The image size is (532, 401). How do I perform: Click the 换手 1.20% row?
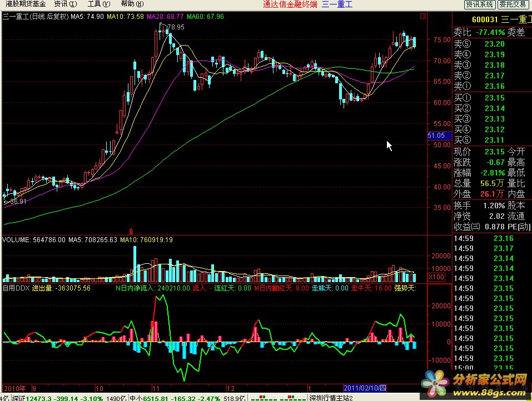[x=479, y=205]
